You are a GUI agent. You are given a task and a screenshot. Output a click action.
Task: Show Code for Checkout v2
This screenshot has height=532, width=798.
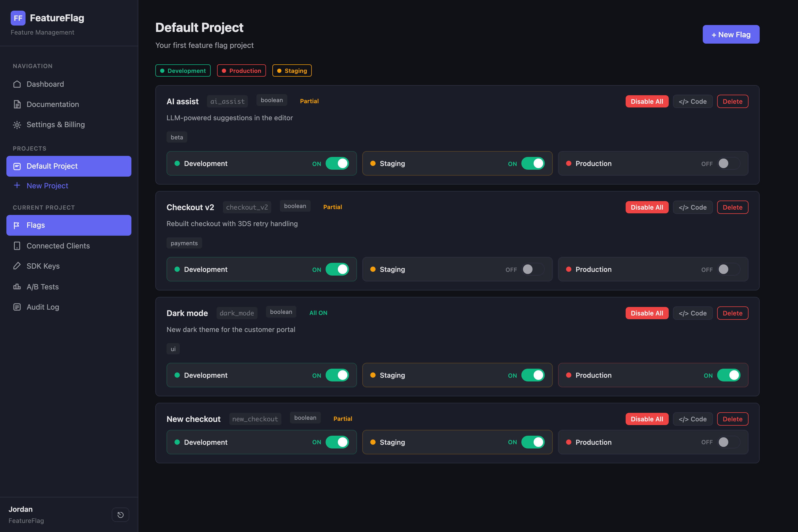tap(692, 207)
